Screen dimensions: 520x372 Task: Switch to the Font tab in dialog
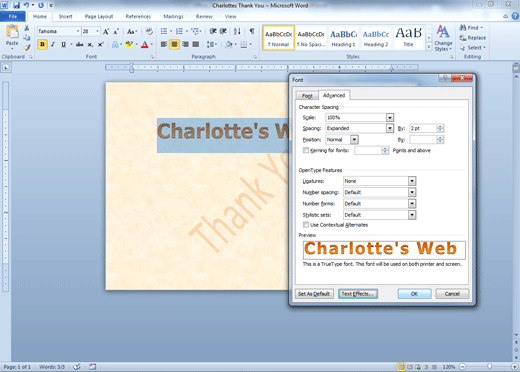tap(307, 96)
